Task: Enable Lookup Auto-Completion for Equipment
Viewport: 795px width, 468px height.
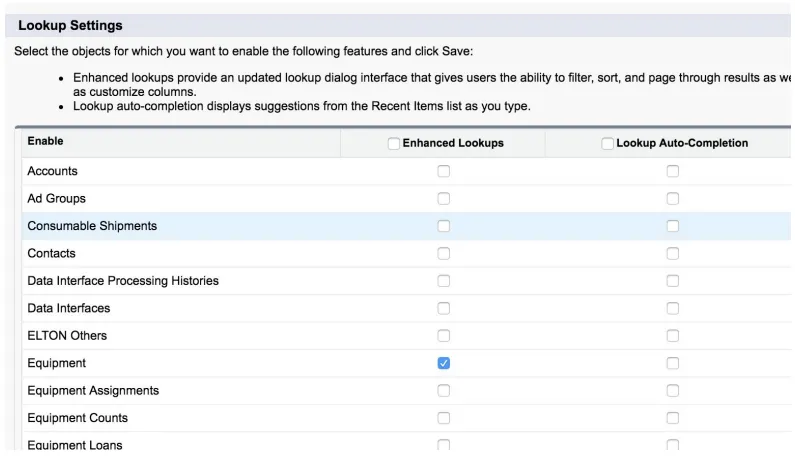Action: coord(673,364)
